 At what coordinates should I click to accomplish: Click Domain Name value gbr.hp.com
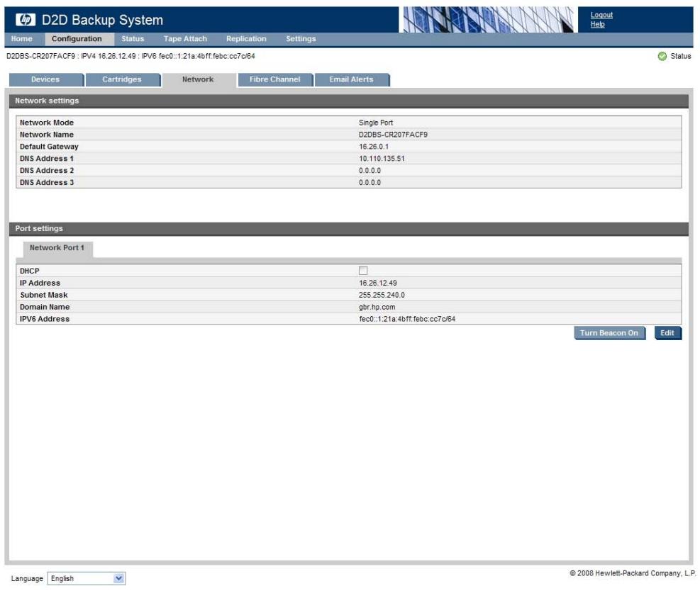(377, 308)
